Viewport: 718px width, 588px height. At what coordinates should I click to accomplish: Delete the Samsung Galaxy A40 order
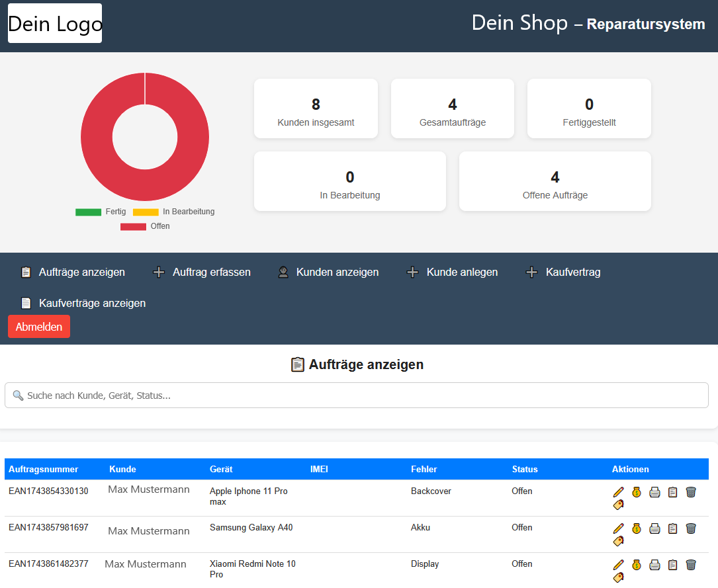pos(691,528)
